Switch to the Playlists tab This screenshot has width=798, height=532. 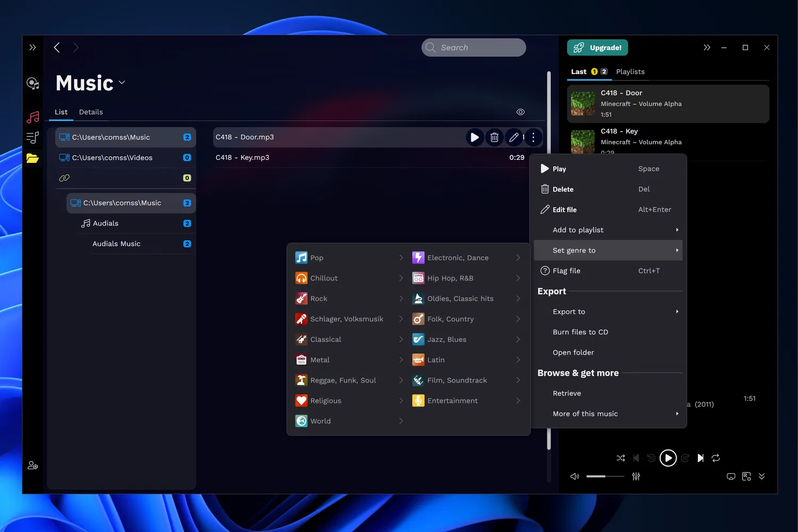point(630,72)
